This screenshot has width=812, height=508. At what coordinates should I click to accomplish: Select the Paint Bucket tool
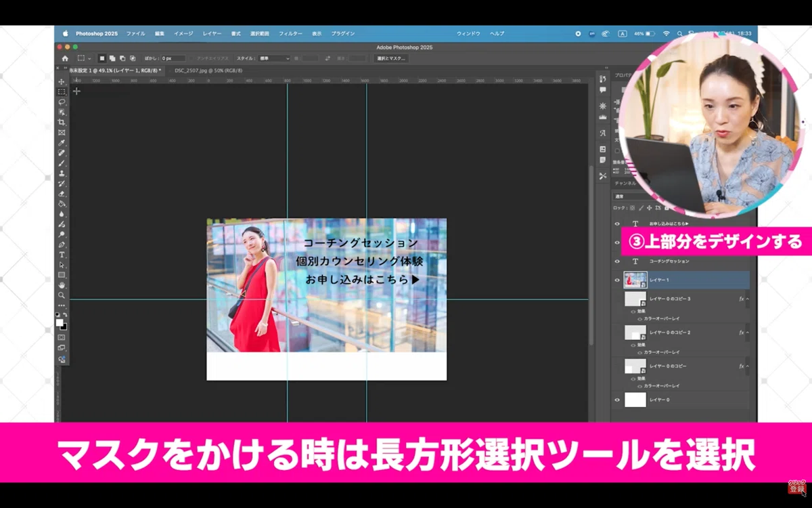point(62,204)
